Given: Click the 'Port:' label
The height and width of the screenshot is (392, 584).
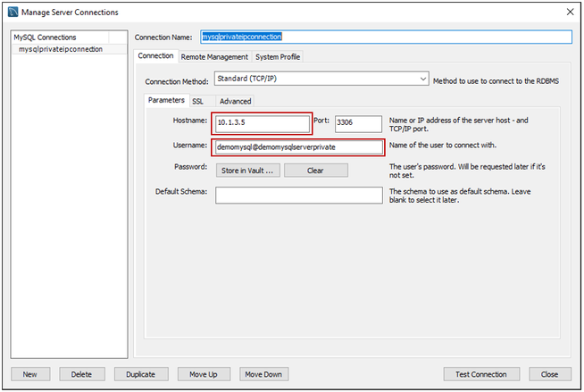Looking at the screenshot, I should pos(321,121).
